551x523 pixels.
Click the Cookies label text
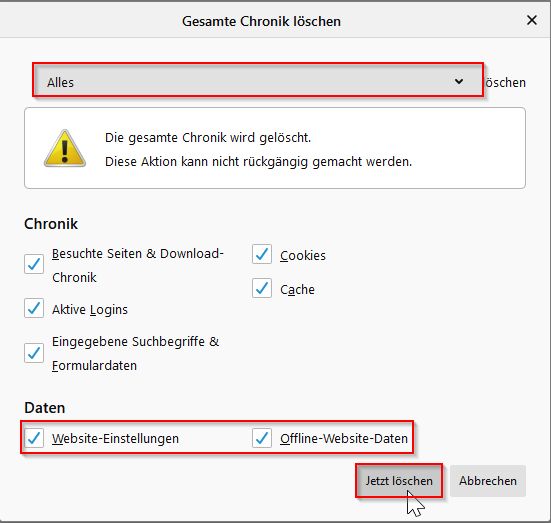coord(303,256)
